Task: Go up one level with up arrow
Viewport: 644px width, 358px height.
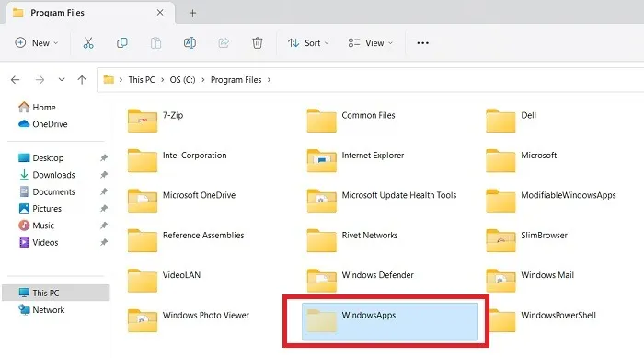Action: 82,80
